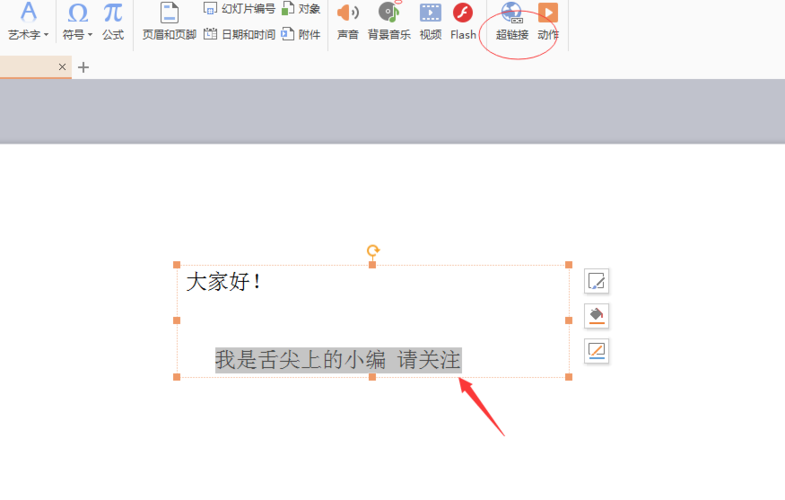Select the bottom-left resize handle of text box

pyautogui.click(x=177, y=377)
